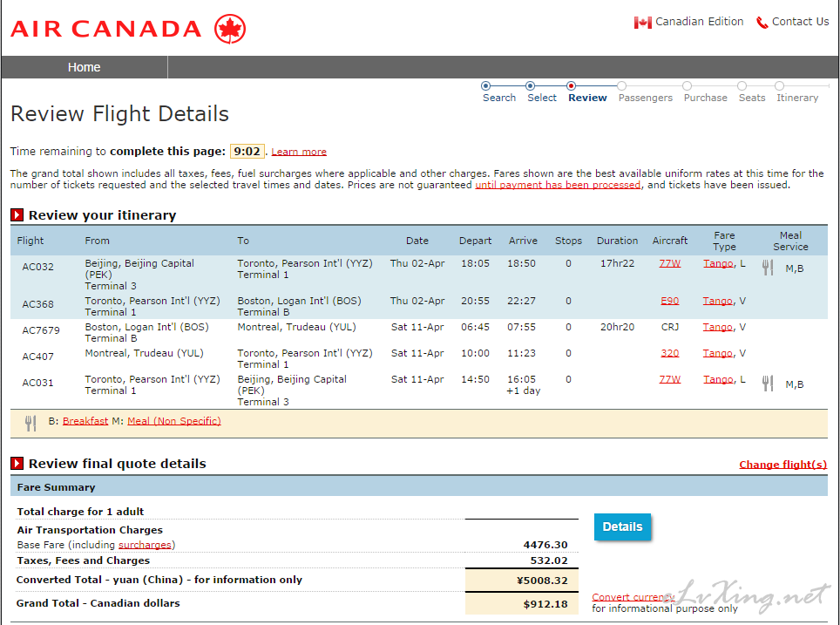Open the Learn more link
This screenshot has width=840, height=625.
[x=299, y=152]
